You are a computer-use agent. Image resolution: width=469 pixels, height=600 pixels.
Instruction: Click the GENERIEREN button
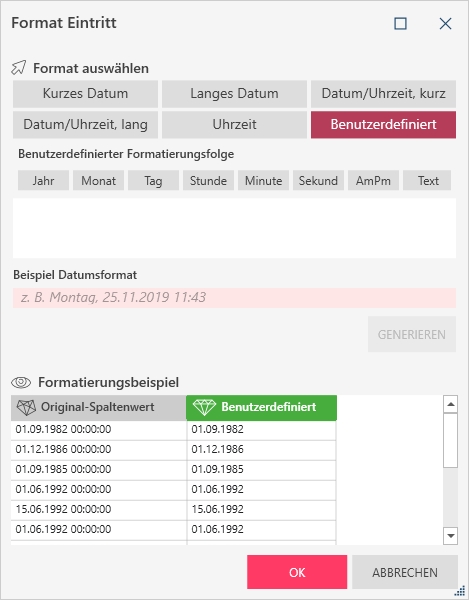click(x=412, y=334)
